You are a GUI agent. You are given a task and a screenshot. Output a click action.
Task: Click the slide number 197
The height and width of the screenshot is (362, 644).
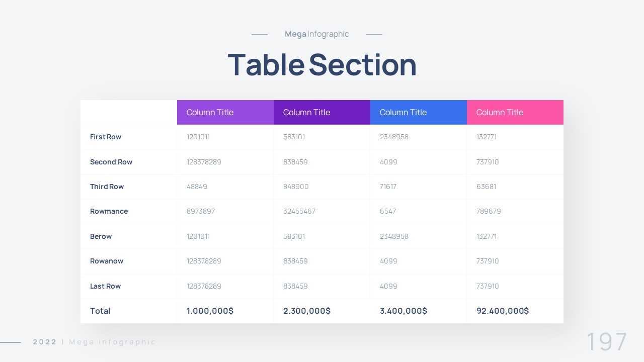tap(607, 342)
